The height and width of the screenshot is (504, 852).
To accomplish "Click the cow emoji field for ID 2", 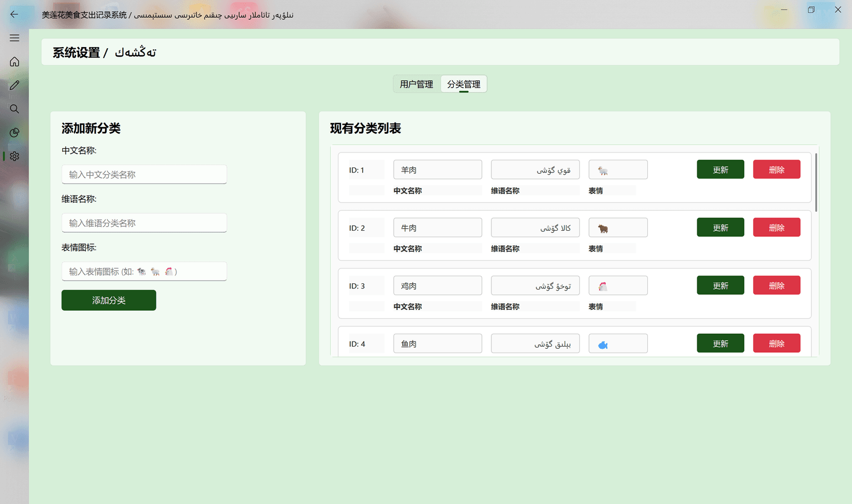I will point(618,227).
